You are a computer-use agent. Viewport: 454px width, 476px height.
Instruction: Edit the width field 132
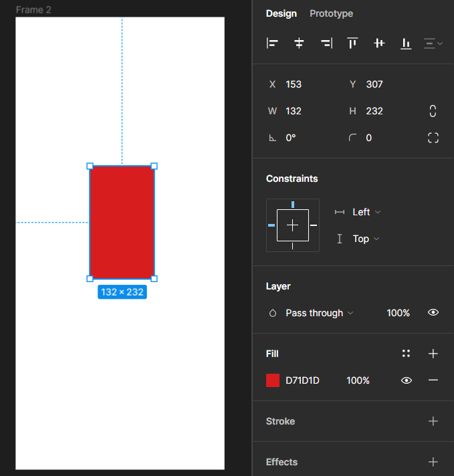pos(294,111)
